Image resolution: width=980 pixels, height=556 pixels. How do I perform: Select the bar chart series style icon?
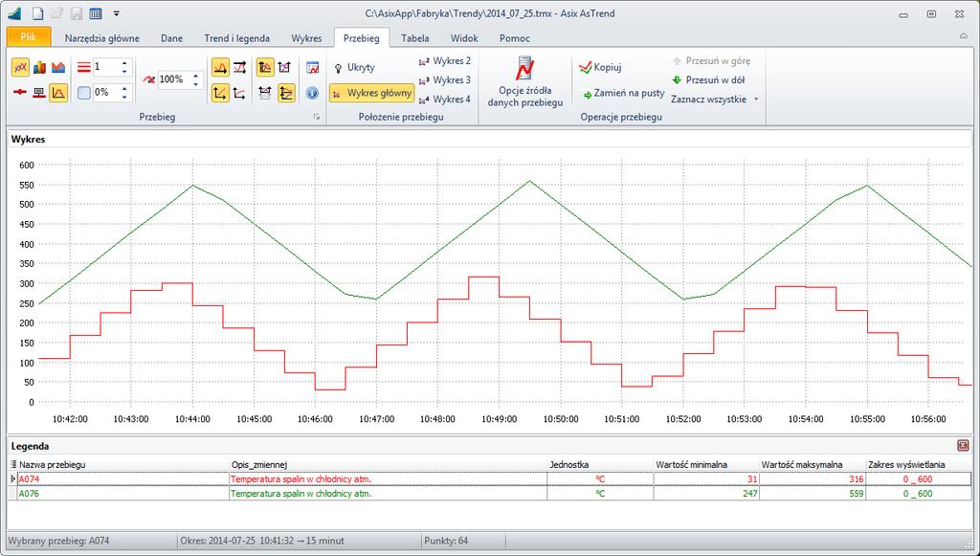click(39, 67)
